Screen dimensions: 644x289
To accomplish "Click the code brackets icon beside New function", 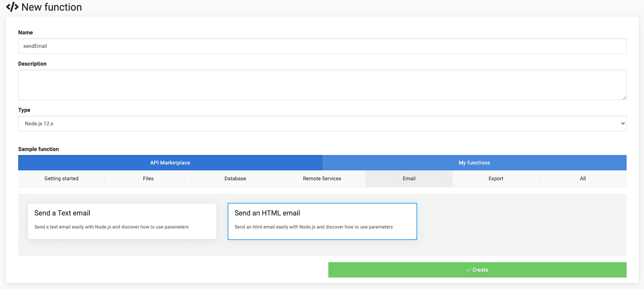I will point(12,7).
